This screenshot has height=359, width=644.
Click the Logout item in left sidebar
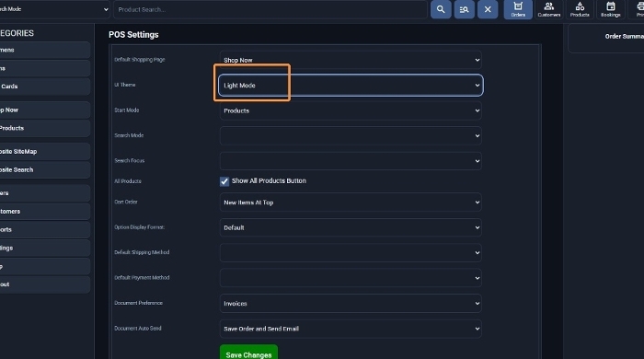pyautogui.click(x=45, y=284)
